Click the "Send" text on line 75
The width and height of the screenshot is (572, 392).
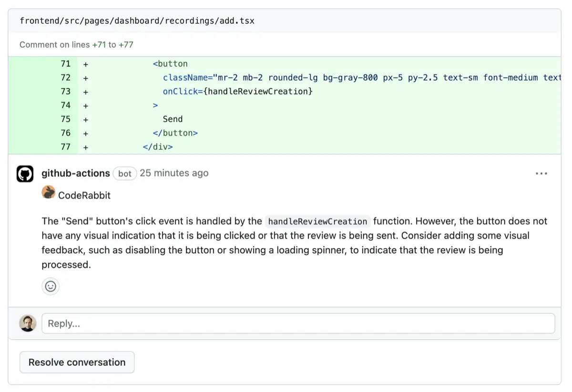[173, 119]
